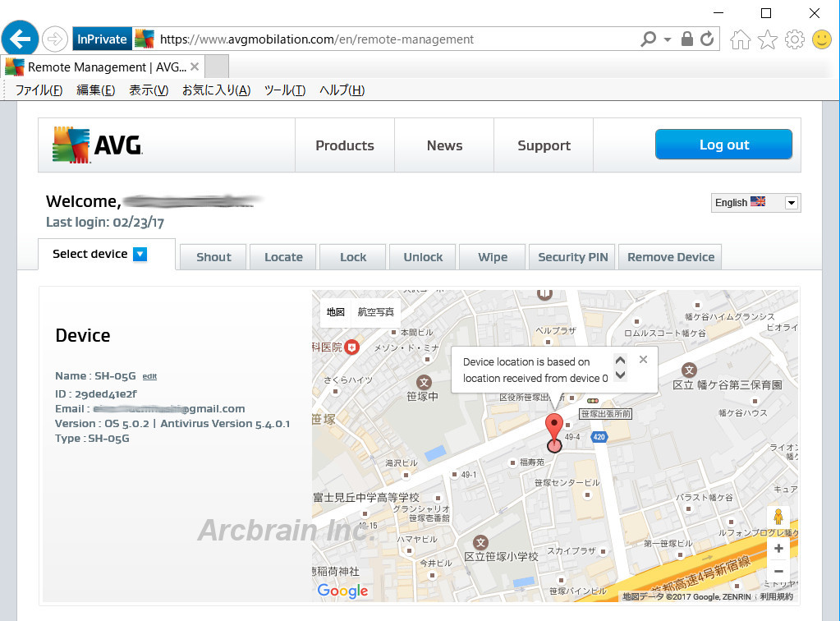Close the Remote Management tab
Screen dimensions: 840x621
[195, 67]
